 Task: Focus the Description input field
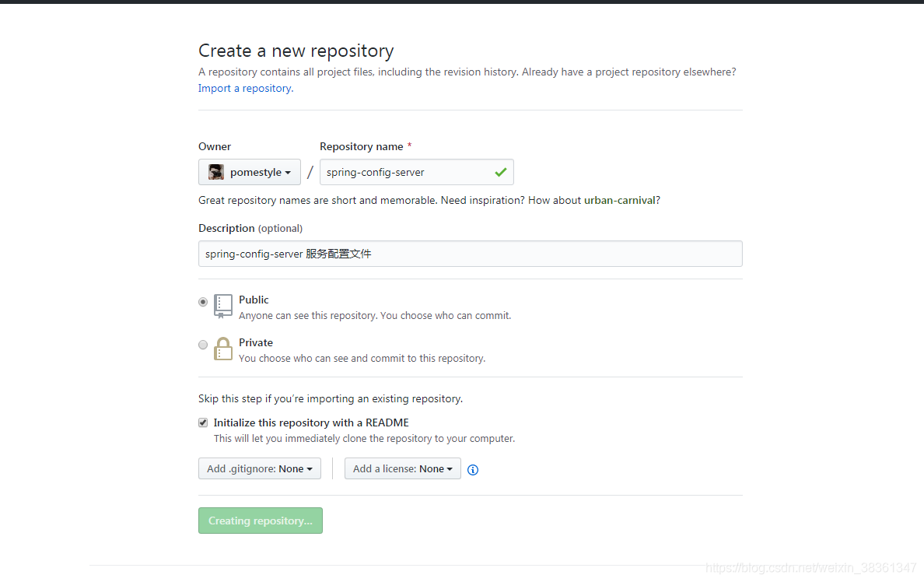pyautogui.click(x=471, y=254)
